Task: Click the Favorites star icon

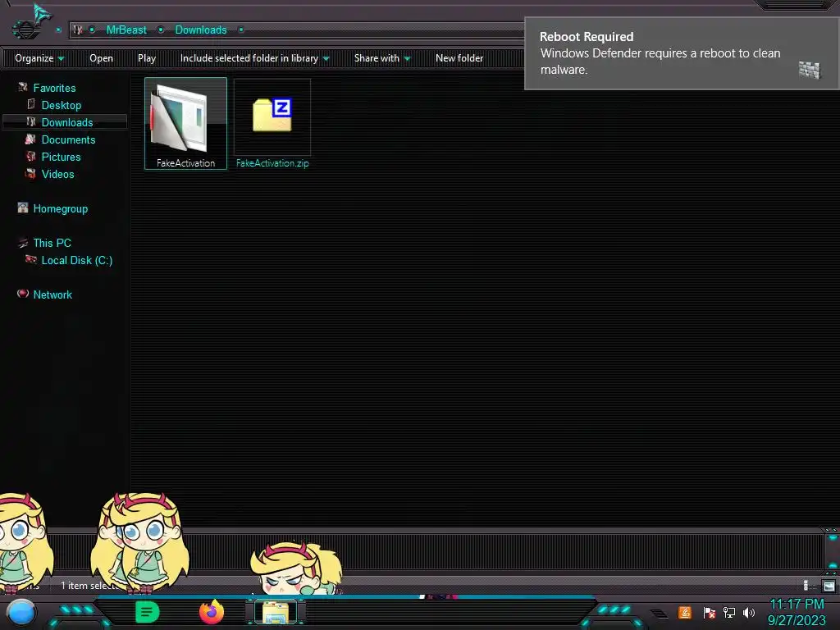Action: click(22, 87)
